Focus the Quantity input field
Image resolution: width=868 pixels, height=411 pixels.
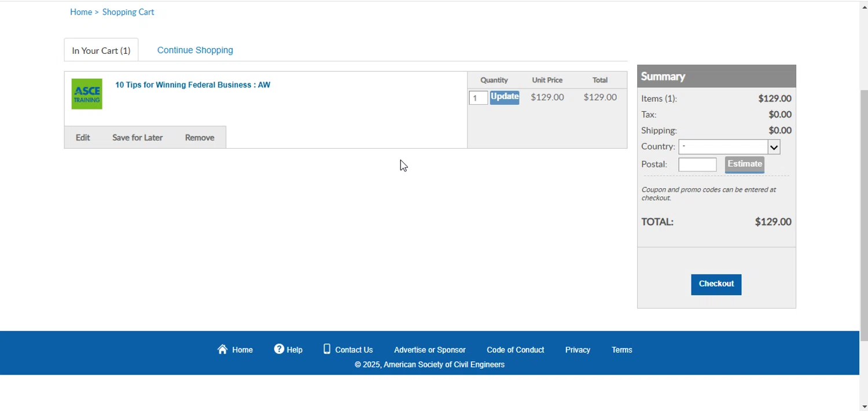(478, 98)
